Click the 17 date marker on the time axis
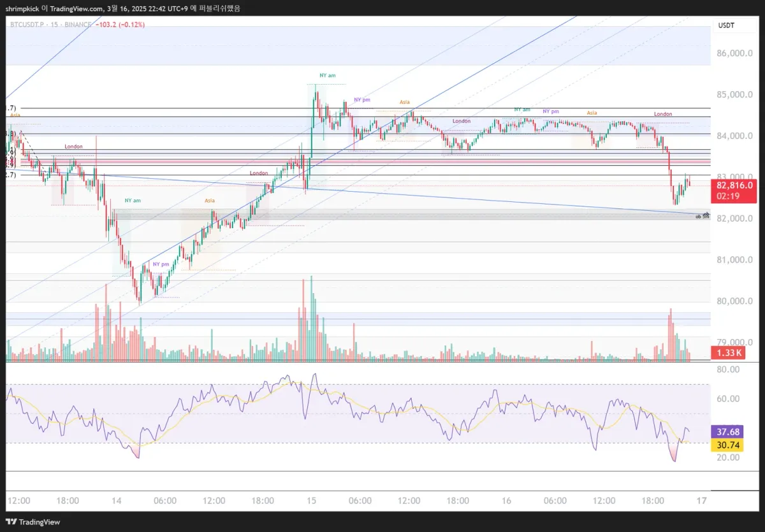Viewport: 765px width, 532px height. (x=701, y=501)
